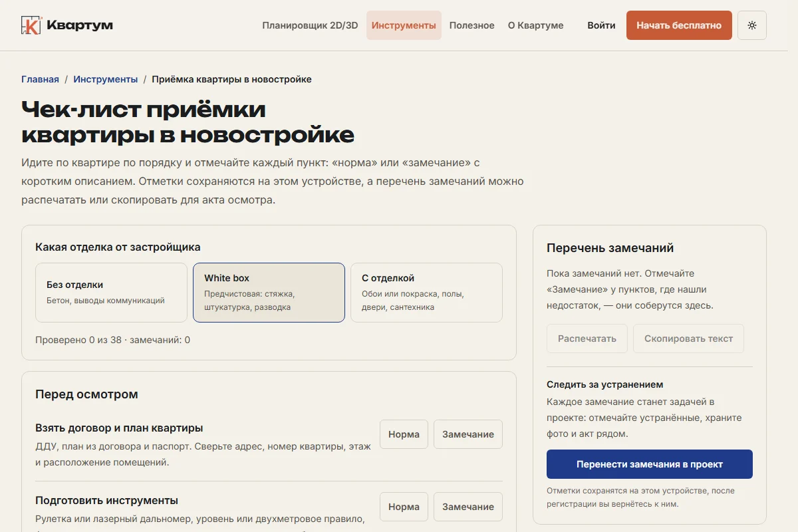Click the Следить за устранением heading

[x=605, y=384]
